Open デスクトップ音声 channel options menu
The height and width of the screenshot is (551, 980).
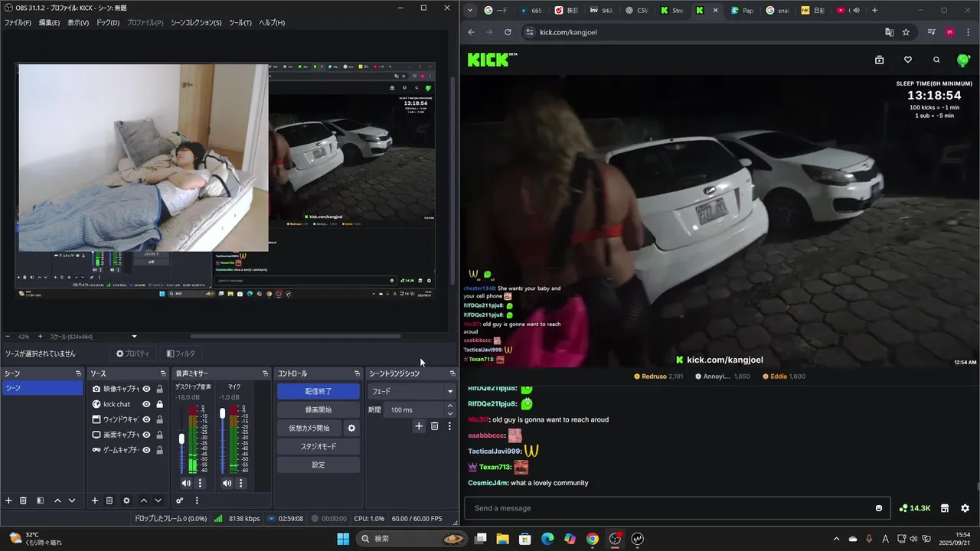coord(201,483)
